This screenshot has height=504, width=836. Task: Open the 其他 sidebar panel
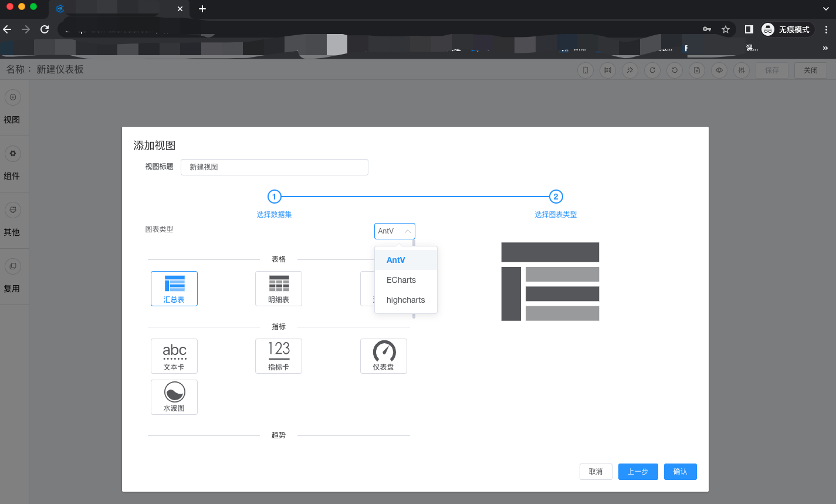coord(12,220)
